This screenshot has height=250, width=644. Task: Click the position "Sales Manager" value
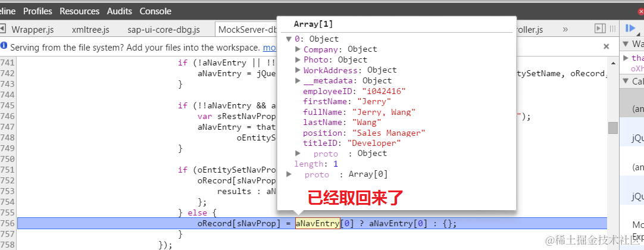click(x=389, y=133)
